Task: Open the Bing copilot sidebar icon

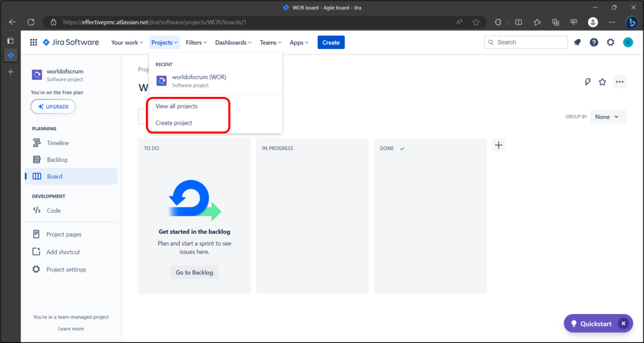Action: 631,22
